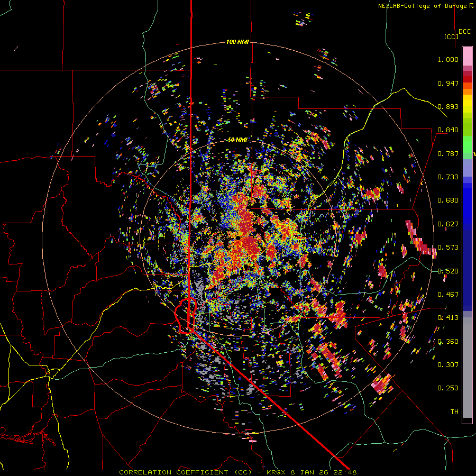The image size is (476, 476).
Task: Select the 0.360 legend value
Action: tap(448, 342)
